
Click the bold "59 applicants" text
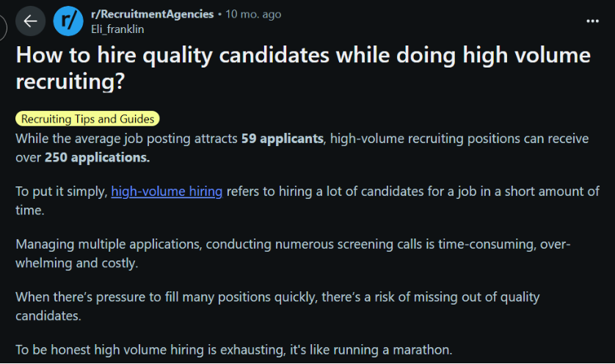tap(282, 139)
